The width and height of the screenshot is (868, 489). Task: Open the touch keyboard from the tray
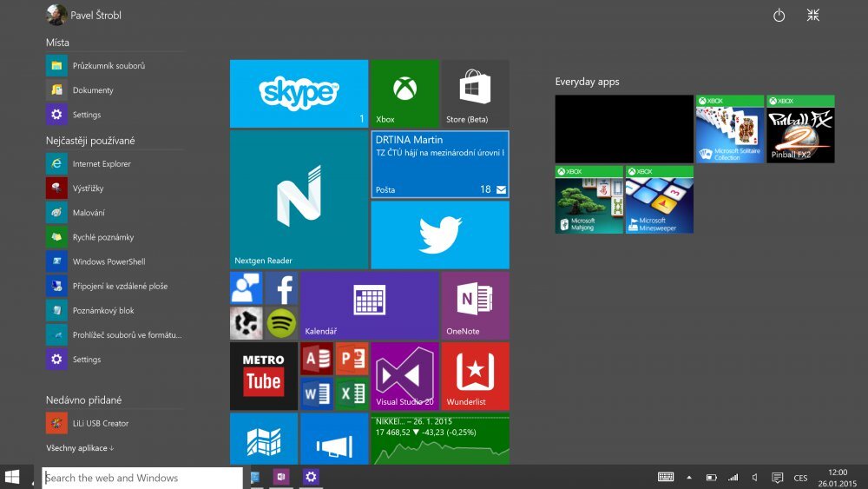coord(666,477)
